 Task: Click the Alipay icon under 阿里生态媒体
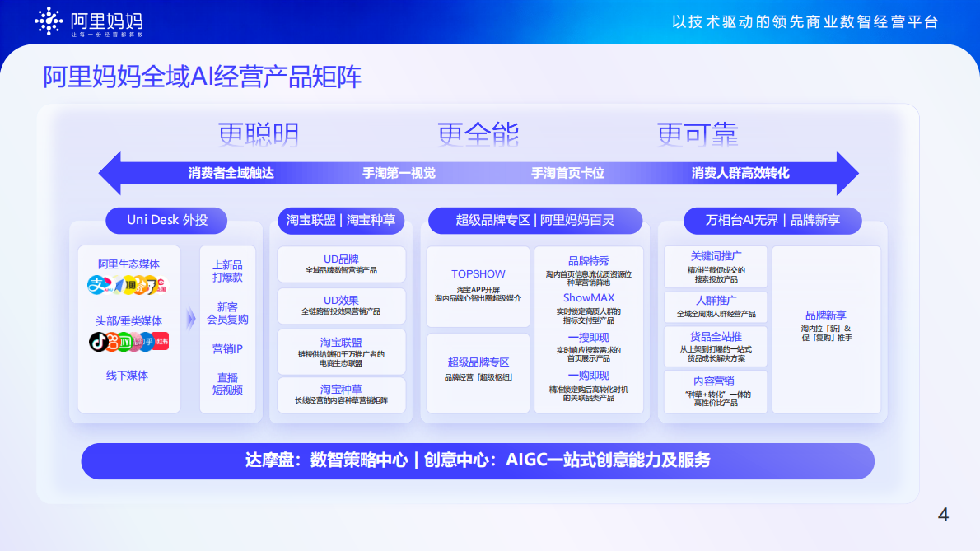pyautogui.click(x=96, y=284)
